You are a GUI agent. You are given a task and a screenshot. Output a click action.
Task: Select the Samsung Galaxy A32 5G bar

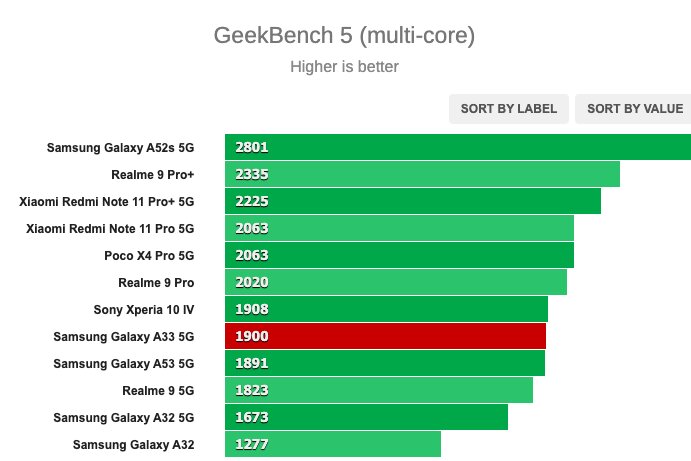[366, 417]
